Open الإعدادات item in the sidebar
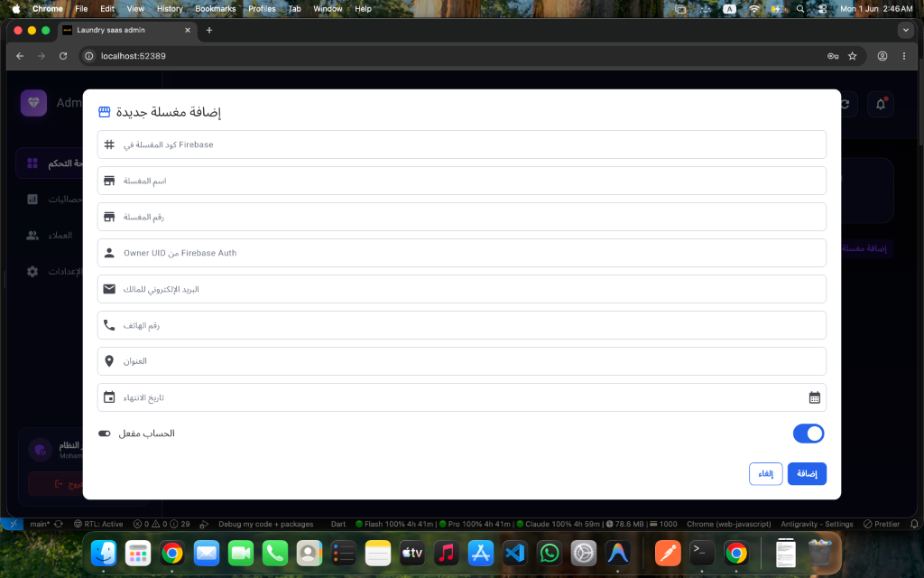The height and width of the screenshot is (578, 924). click(x=51, y=271)
